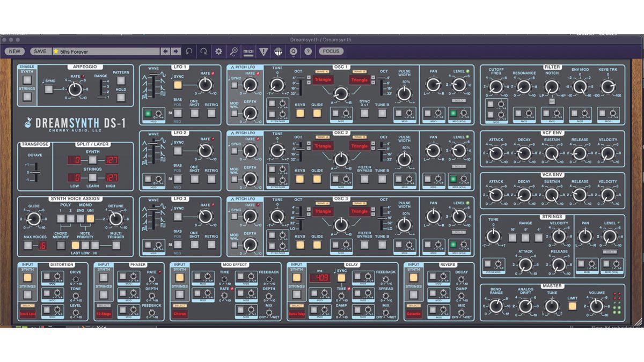
Task: Enable SYNC in the LFO 1 section
Action: [x=178, y=85]
